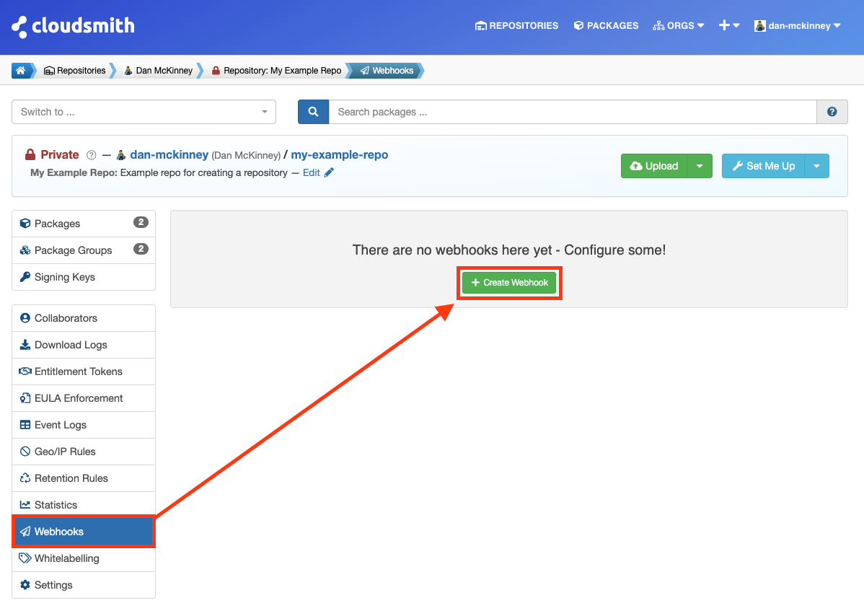Screen dimensions: 864x616
Task: Open Statistics in the sidebar
Action: tap(84, 505)
